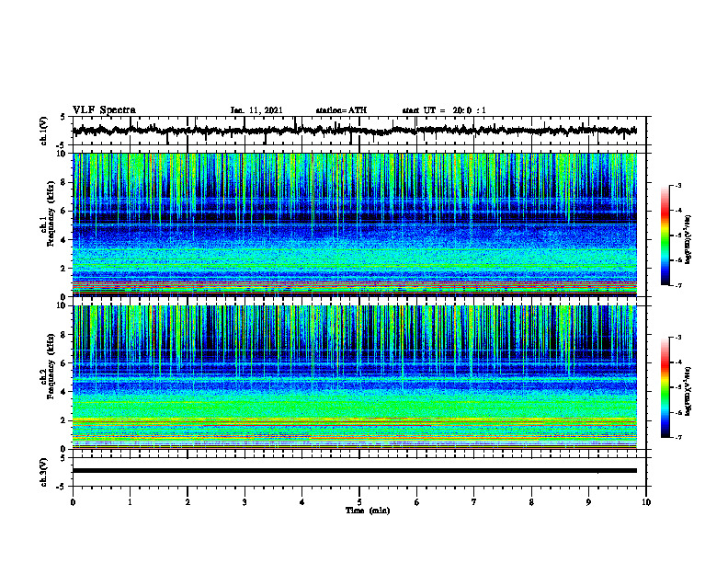This screenshot has height=563, width=728.
Task: Click the ch.1 voltage waveform trace
Action: coord(355,131)
